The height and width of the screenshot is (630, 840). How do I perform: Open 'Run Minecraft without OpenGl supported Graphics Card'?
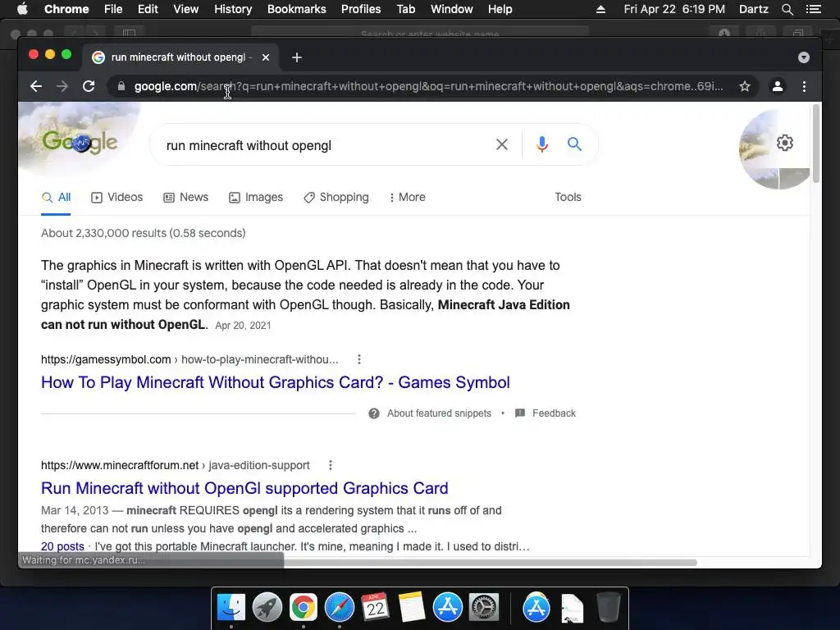244,488
